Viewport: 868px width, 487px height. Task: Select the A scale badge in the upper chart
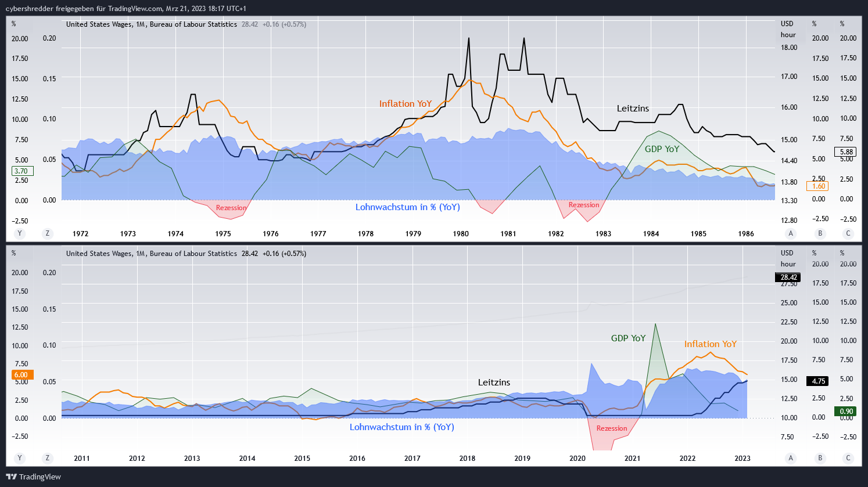click(790, 233)
